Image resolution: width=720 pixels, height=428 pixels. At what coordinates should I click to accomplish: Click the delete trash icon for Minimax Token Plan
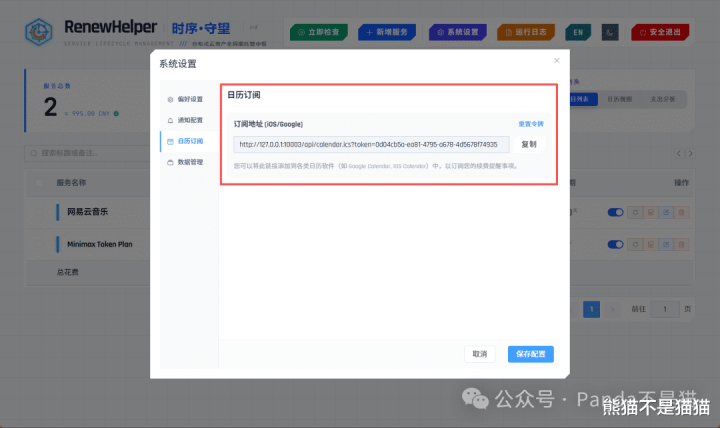pos(681,244)
